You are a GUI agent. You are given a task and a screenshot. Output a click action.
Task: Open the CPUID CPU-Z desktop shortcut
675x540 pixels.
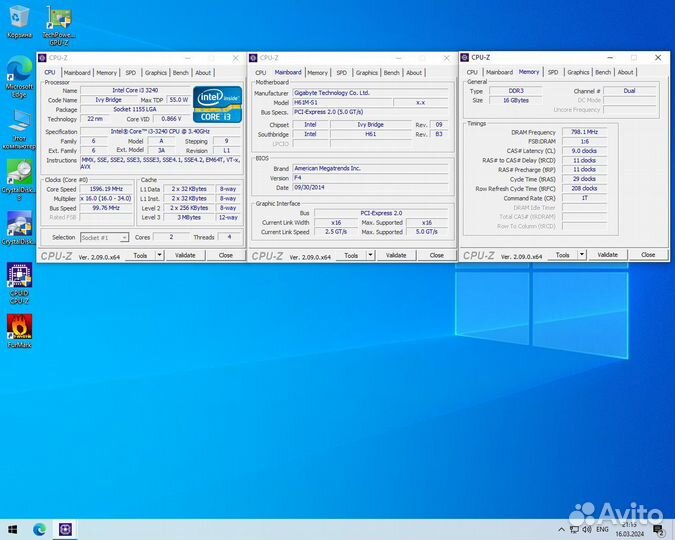19,283
